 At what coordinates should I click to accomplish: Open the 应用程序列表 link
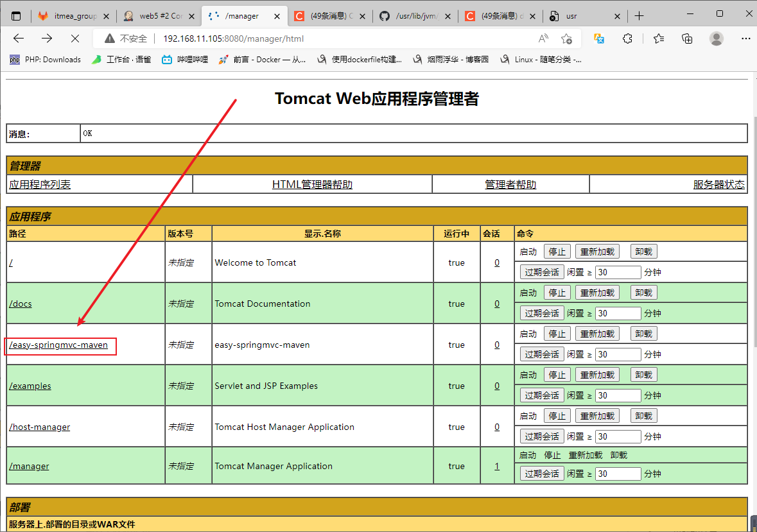coord(40,184)
